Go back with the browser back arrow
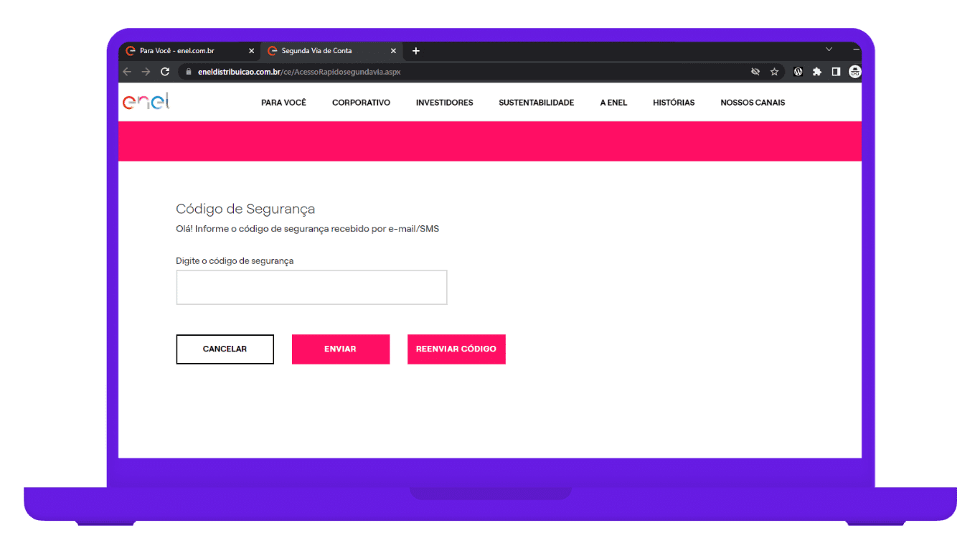The width and height of the screenshot is (980, 551). click(127, 72)
